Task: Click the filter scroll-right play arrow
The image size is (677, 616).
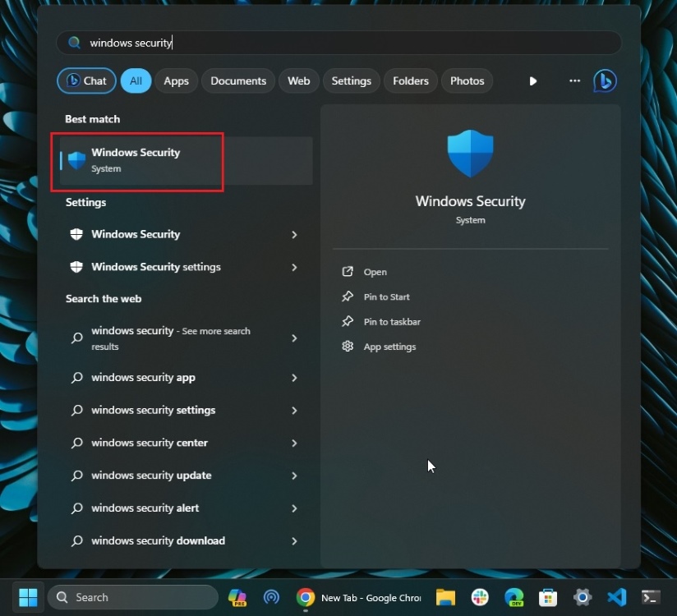Action: coord(532,81)
